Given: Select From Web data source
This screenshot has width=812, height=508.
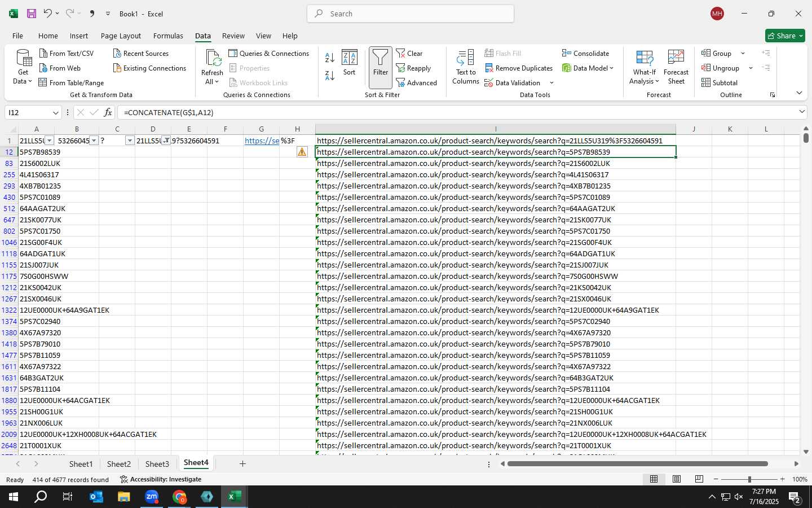Looking at the screenshot, I should click(x=60, y=68).
